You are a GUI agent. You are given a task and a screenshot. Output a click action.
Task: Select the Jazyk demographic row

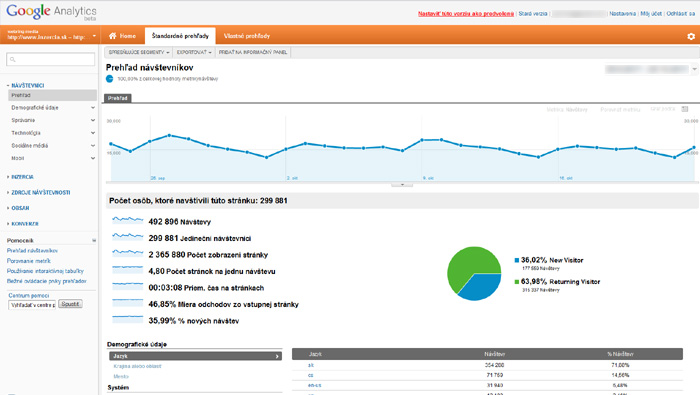[196, 356]
